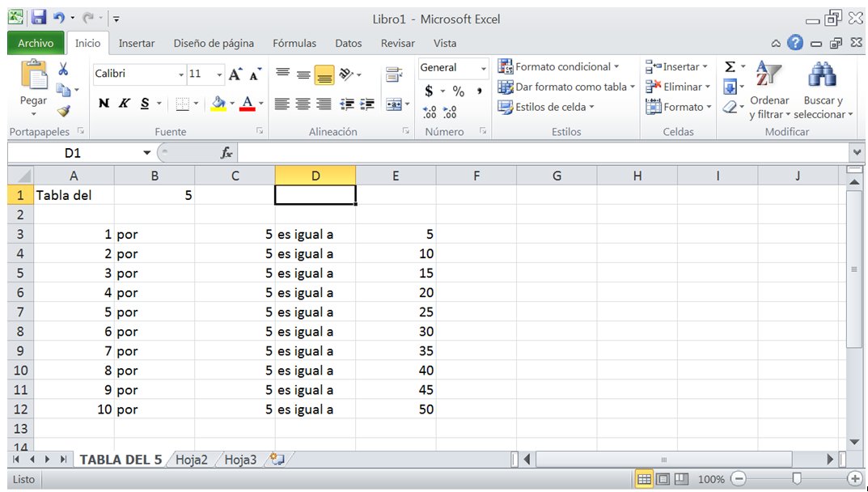The image size is (868, 492).
Task: Open Dar formato como tabla dropdown
Action: click(x=565, y=87)
